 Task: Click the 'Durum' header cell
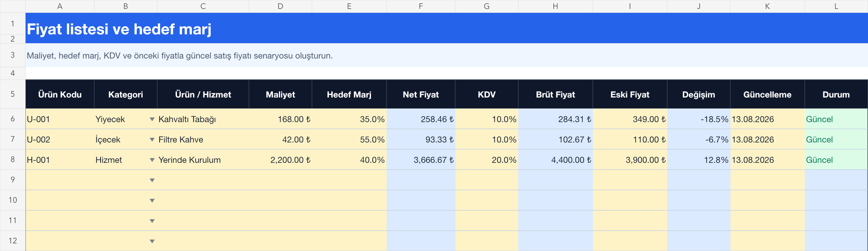[836, 95]
